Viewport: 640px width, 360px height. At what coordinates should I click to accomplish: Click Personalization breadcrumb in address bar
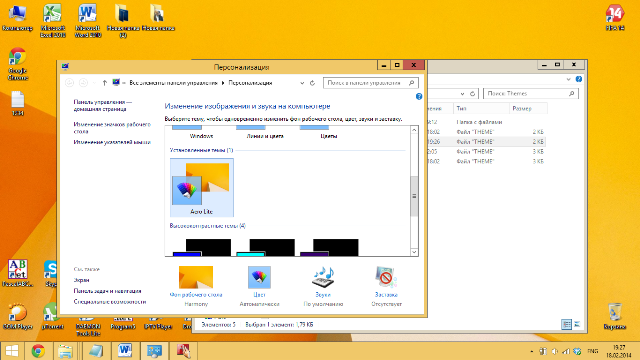coord(250,83)
